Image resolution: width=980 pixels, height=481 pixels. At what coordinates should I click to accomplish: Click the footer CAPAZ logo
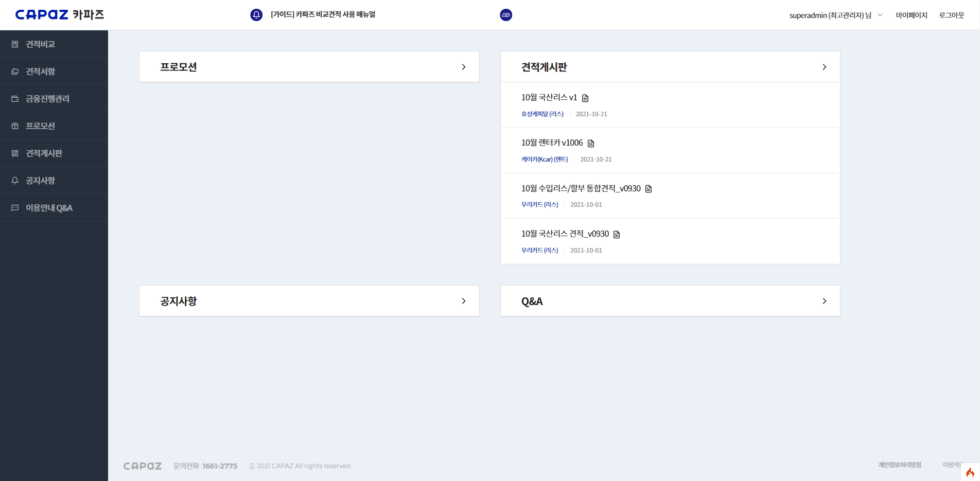point(143,466)
